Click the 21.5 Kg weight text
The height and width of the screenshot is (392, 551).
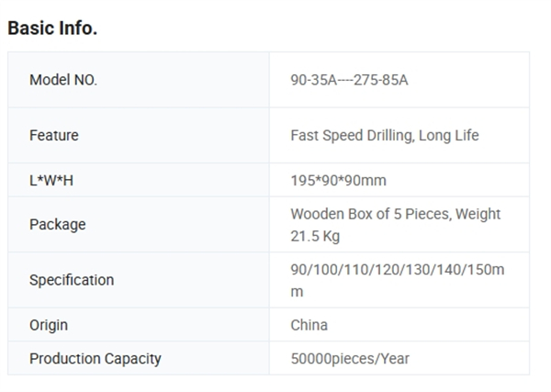[x=315, y=236]
